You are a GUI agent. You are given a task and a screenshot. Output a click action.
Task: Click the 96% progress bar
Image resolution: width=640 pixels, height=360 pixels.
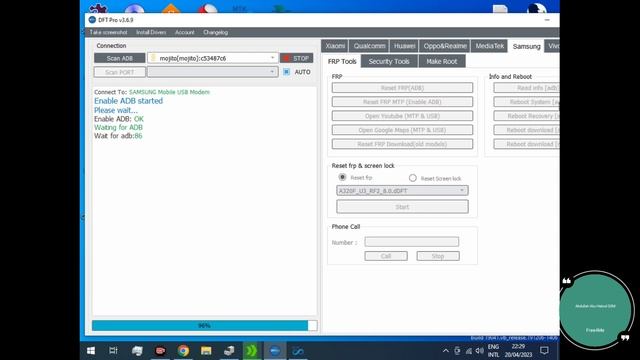pyautogui.click(x=204, y=325)
